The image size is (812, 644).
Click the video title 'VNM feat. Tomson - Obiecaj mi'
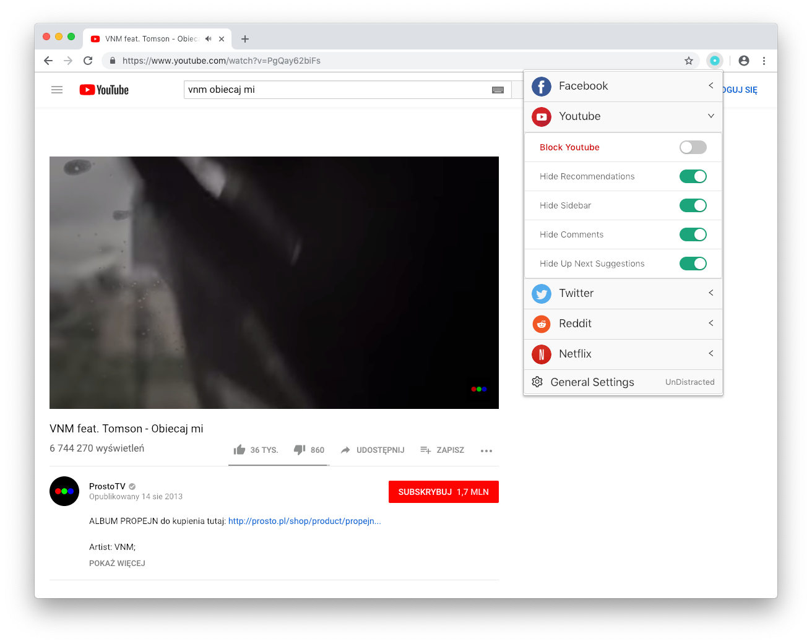(x=126, y=429)
